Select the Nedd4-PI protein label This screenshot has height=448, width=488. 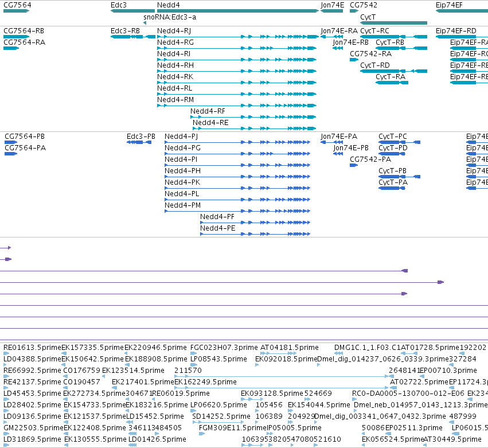coord(181,159)
